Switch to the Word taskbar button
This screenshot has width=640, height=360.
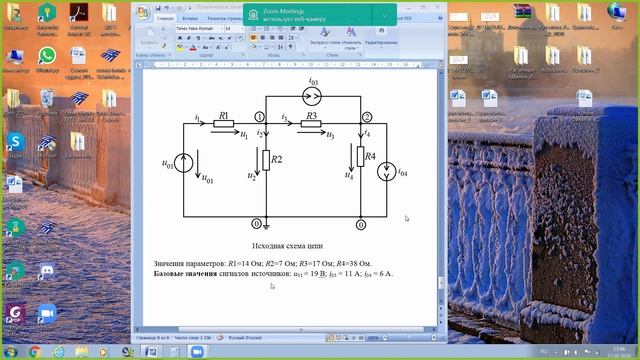151,352
